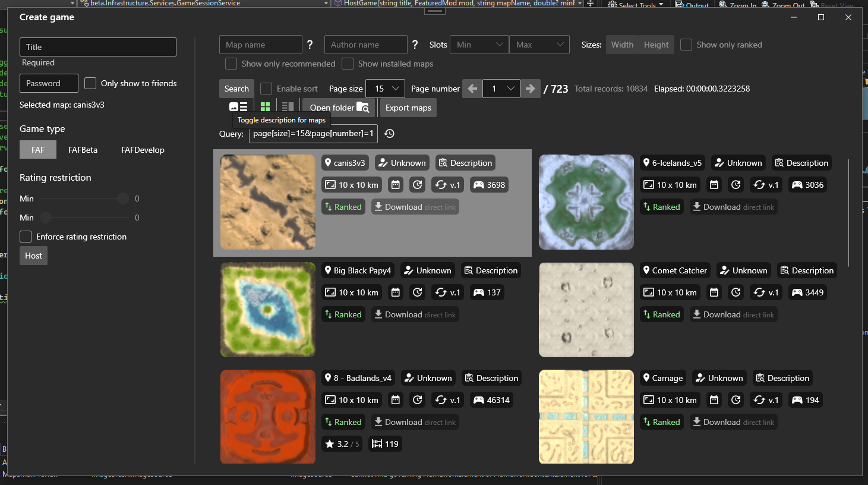Toggle the Width size filter
The height and width of the screenshot is (485, 868).
pos(622,45)
